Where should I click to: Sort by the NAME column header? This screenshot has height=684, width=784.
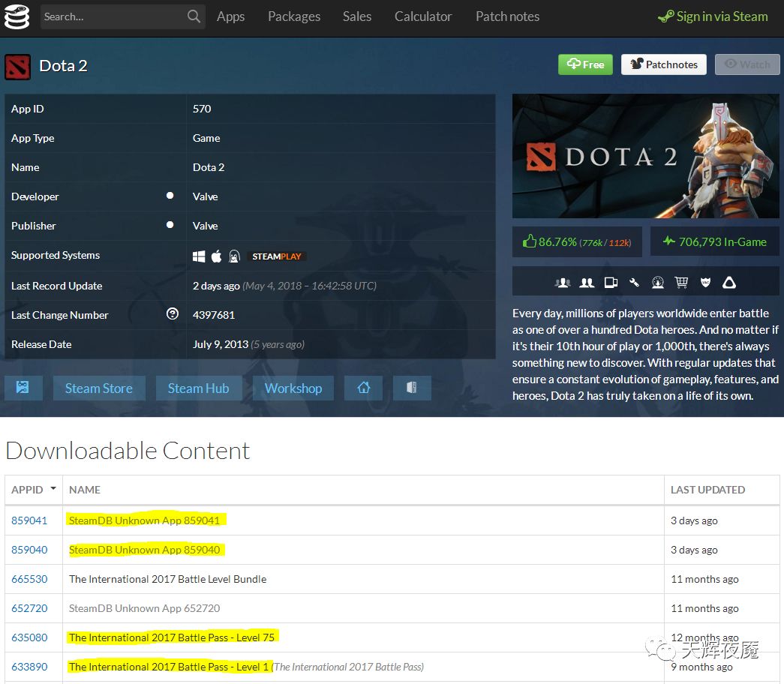tap(363, 490)
